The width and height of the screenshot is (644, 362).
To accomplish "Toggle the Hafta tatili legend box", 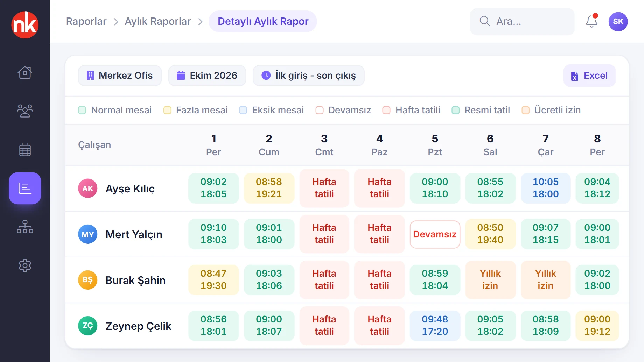I will point(386,110).
